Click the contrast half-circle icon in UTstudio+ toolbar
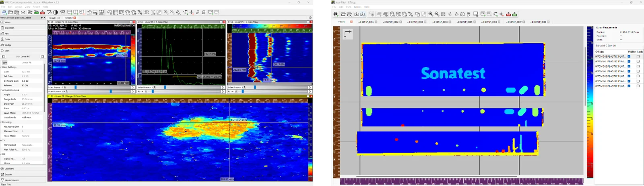The height and width of the screenshot is (186, 644). click(56, 12)
